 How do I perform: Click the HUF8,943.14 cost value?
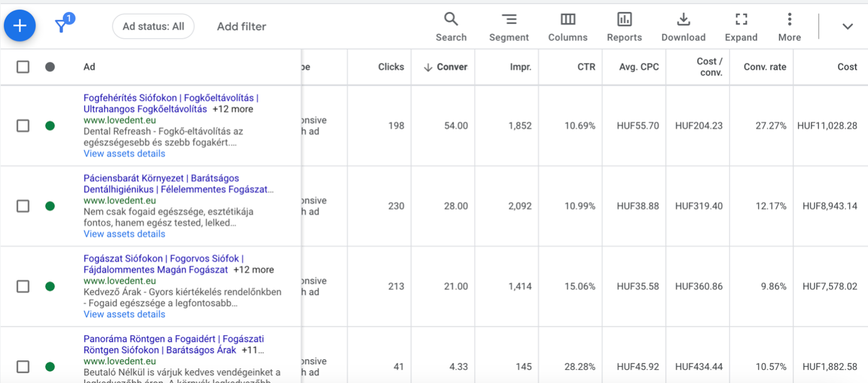pos(830,206)
